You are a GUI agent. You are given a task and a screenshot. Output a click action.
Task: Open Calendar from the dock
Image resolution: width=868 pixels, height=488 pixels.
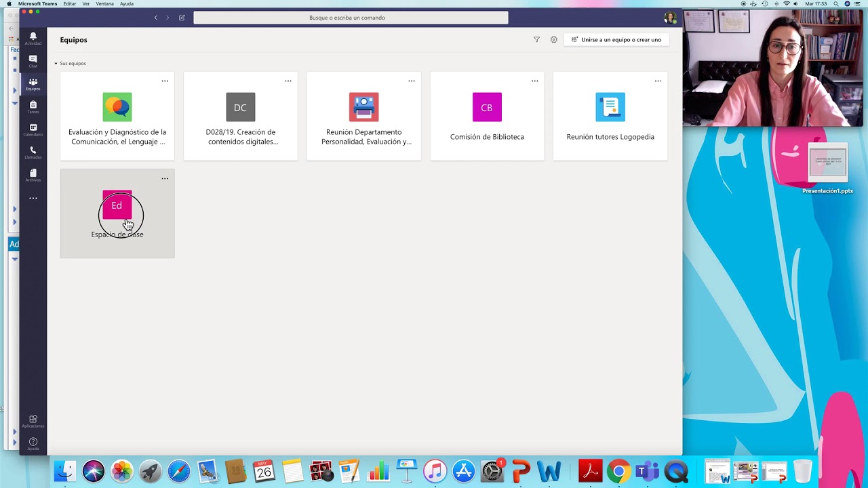264,471
